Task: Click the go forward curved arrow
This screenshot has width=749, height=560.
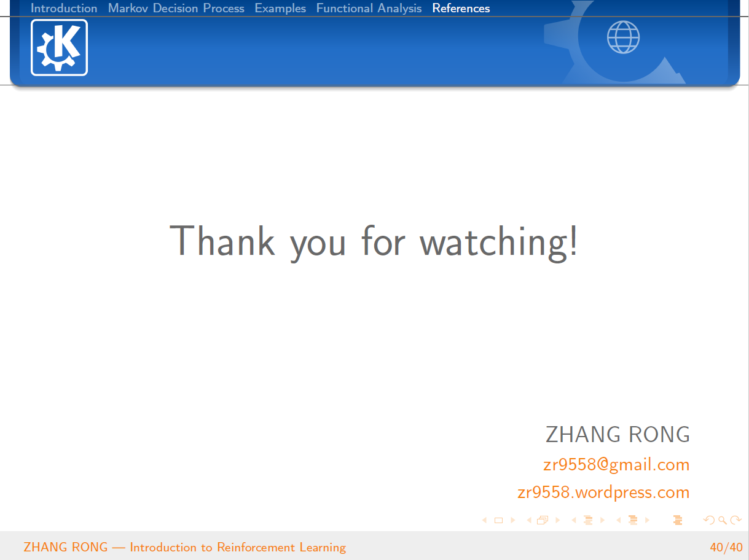Action: pyautogui.click(x=735, y=520)
